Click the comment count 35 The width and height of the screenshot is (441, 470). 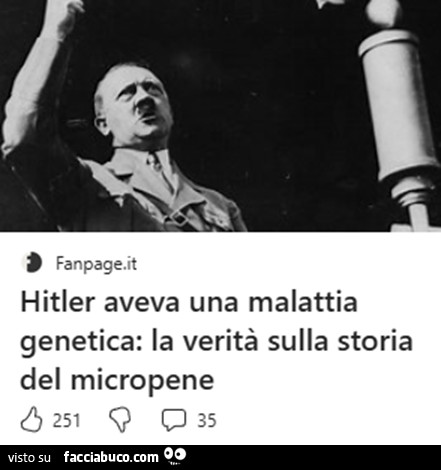pos(207,420)
